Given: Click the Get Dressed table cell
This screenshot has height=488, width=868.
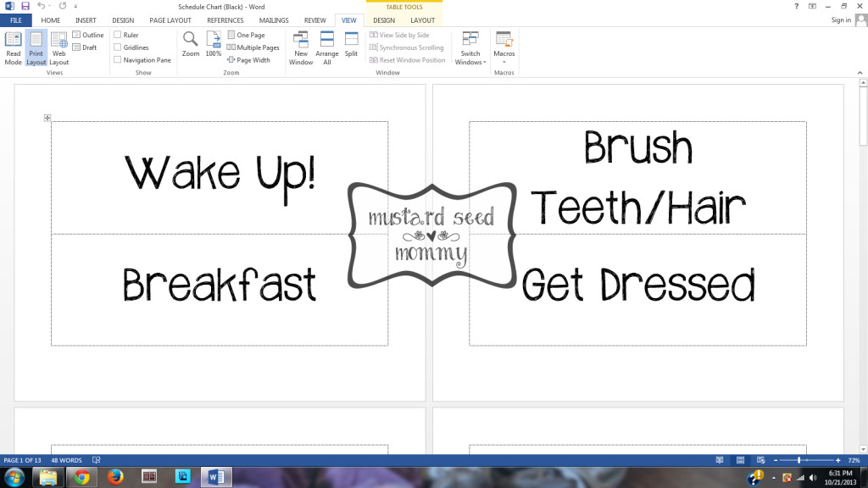Looking at the screenshot, I should point(637,290).
